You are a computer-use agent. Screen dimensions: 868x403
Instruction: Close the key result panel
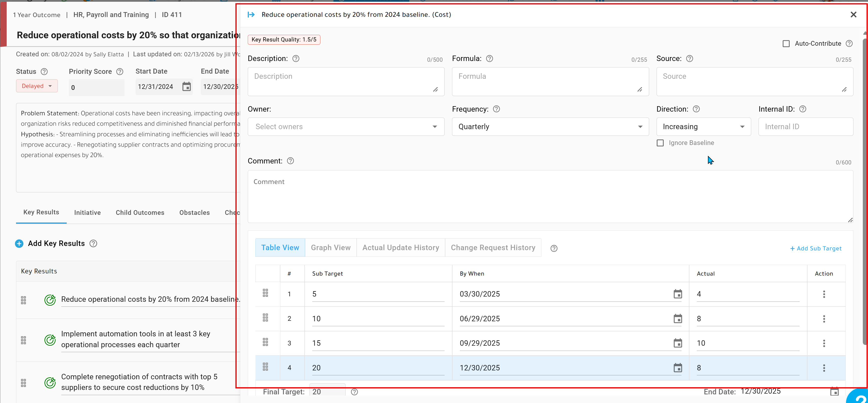853,15
